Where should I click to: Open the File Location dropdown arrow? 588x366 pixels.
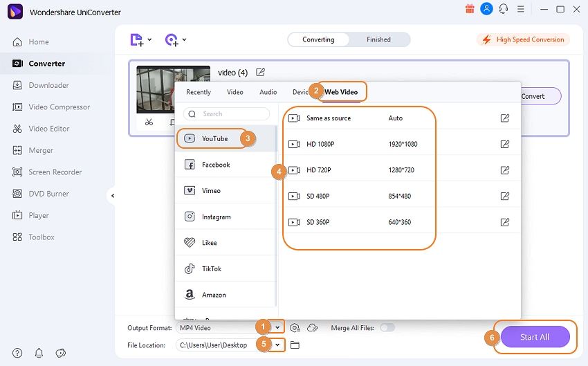click(277, 345)
